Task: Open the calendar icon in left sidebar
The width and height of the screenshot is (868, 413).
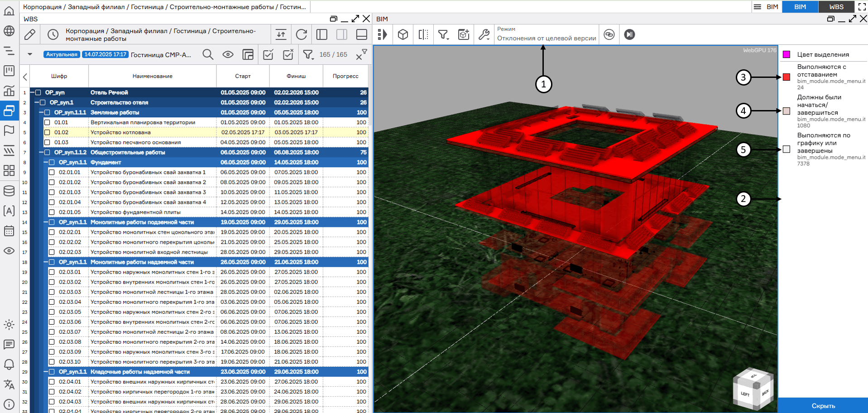Action: (x=9, y=231)
